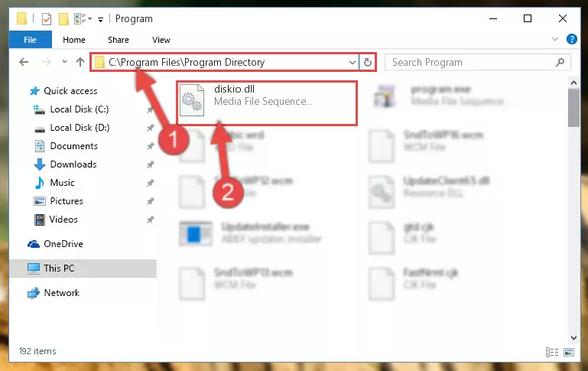Switch to Large icons view in status bar
Viewport: 588px width, 371px height.
(x=569, y=352)
